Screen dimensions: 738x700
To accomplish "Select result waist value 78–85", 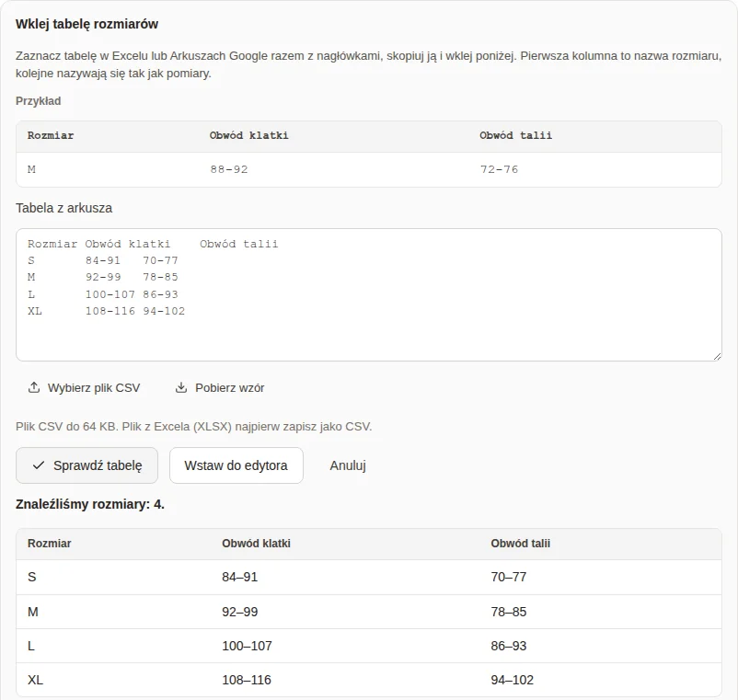I will pos(509,612).
